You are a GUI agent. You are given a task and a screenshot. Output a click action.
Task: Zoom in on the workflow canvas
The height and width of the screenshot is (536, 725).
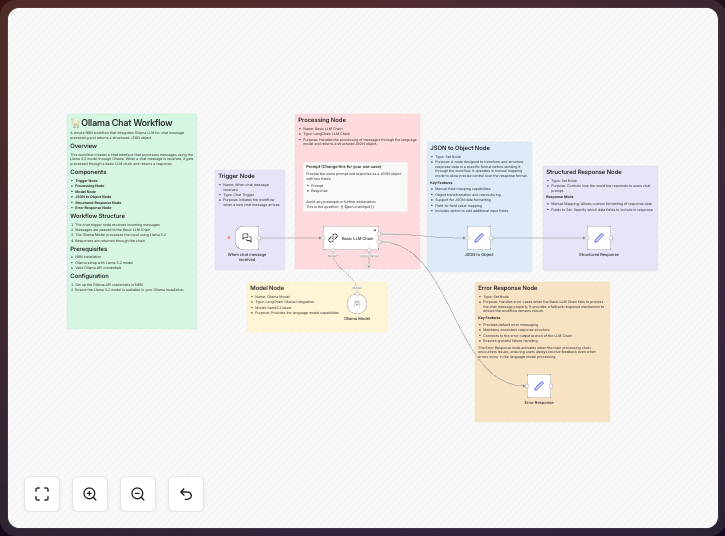(90, 494)
